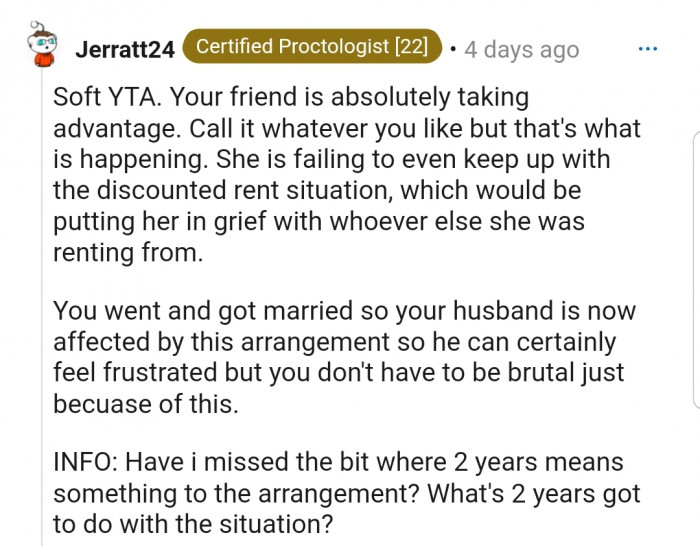Open the three-dot comment options menu
The width and height of the screenshot is (700, 546).
(x=648, y=49)
